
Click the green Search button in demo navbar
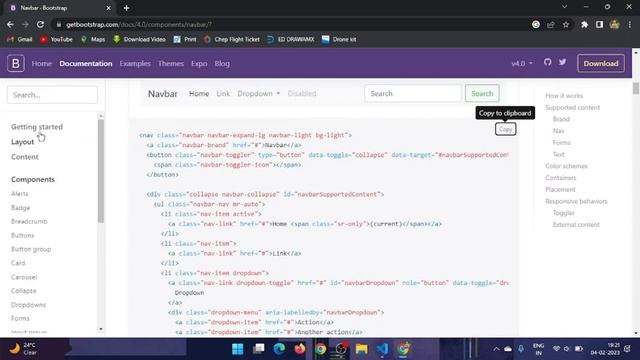click(x=482, y=93)
